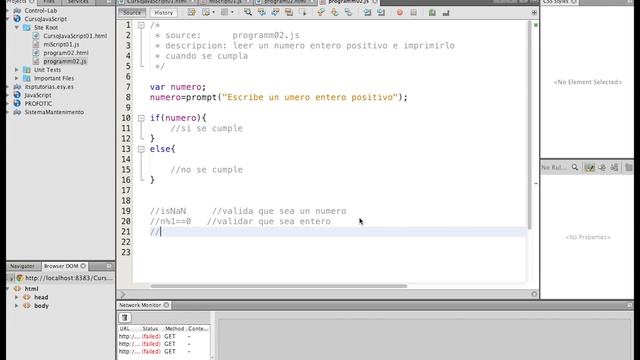Expand the head node arrow in Browser DOM
This screenshot has height=360, width=640.
[x=17, y=297]
